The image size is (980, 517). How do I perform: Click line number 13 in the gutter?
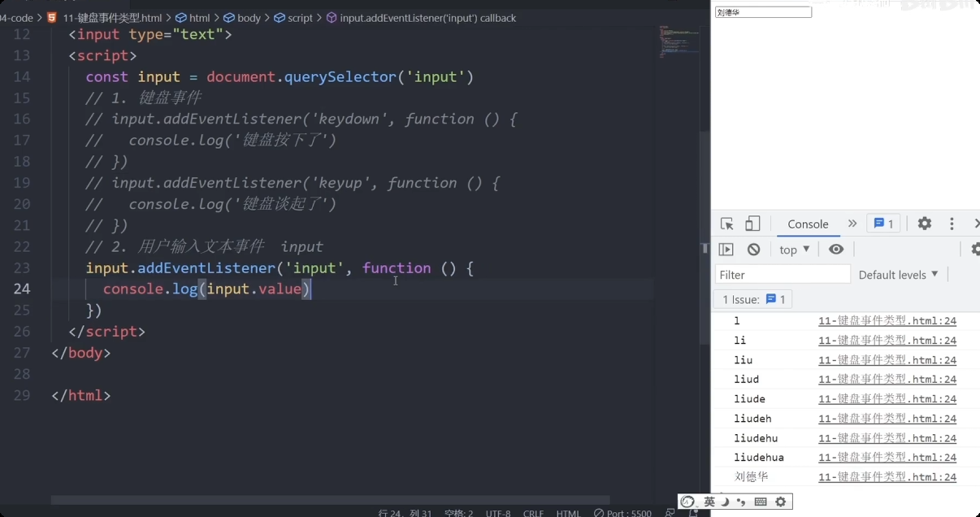pos(22,55)
